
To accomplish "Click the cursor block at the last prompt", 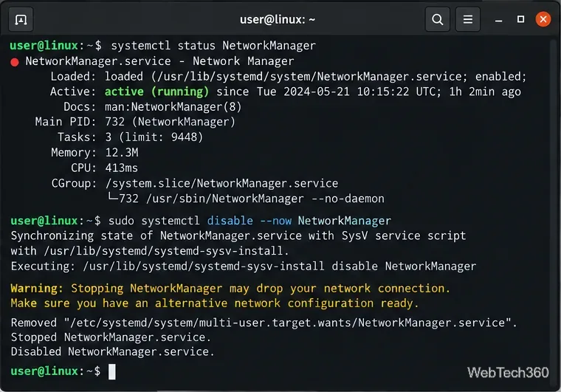I will [x=112, y=371].
